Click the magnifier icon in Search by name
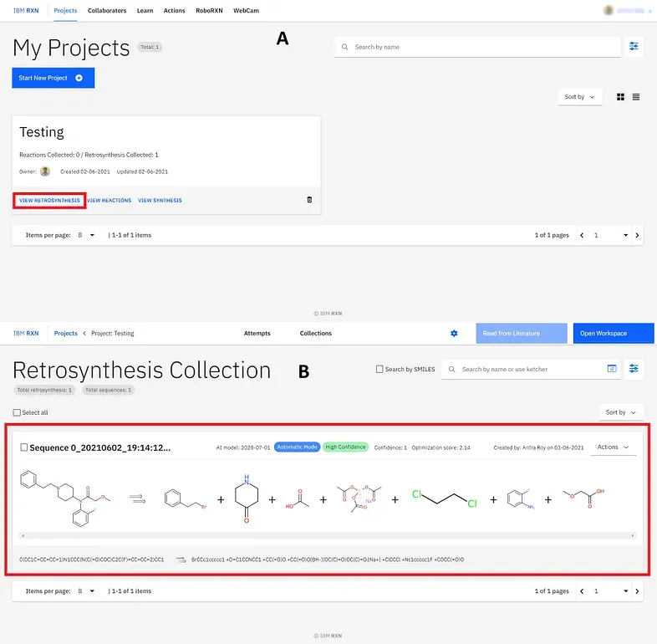657x644 pixels. click(345, 47)
